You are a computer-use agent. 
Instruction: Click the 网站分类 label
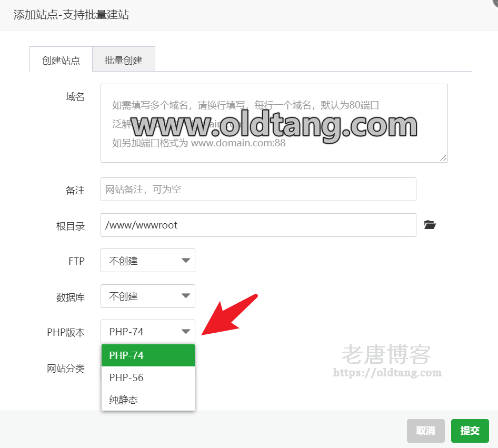click(66, 369)
